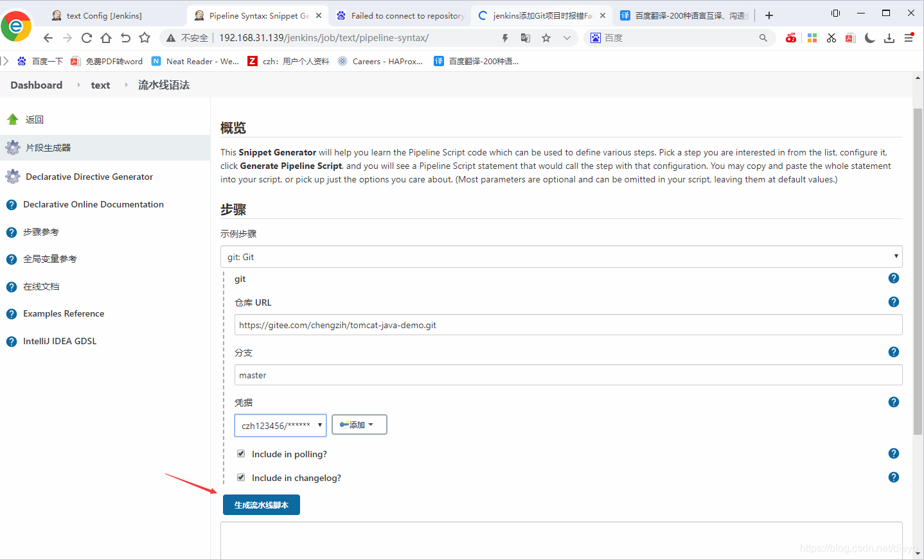Toggle the Include in polling checkbox
This screenshot has height=560, width=924.
pyautogui.click(x=241, y=453)
